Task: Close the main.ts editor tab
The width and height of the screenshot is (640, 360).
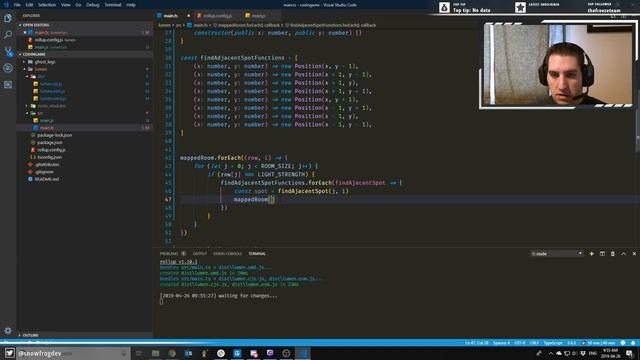Action: (x=188, y=16)
